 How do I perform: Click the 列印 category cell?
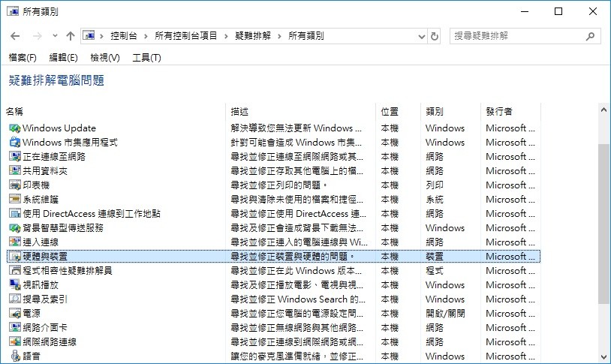point(435,185)
